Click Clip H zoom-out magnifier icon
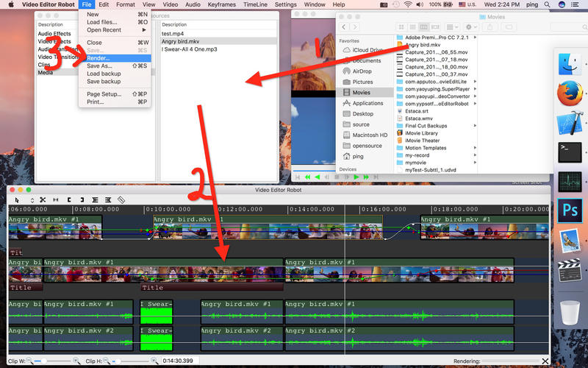Image resolution: width=588 pixels, height=368 pixels. pyautogui.click(x=107, y=361)
